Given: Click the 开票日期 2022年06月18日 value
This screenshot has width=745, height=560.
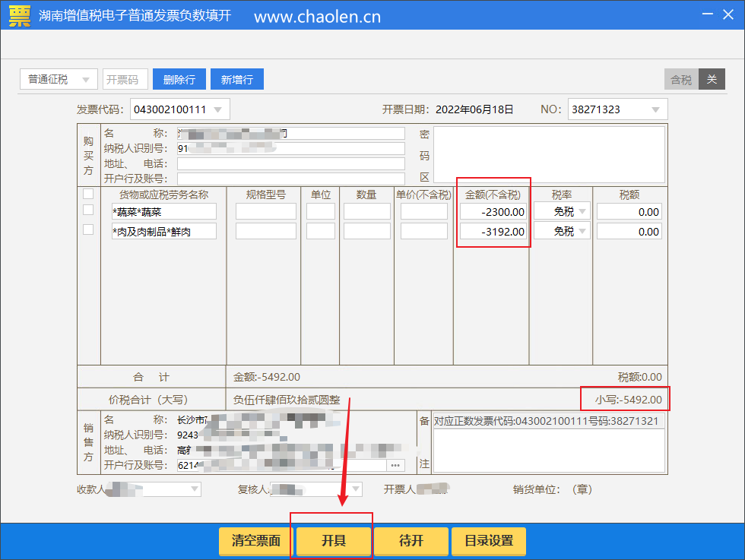Looking at the screenshot, I should [474, 109].
